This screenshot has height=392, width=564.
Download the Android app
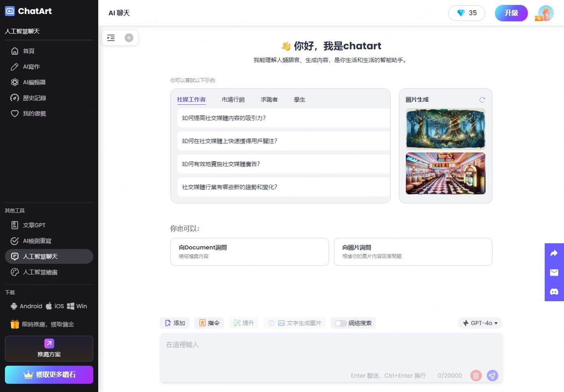coord(26,306)
